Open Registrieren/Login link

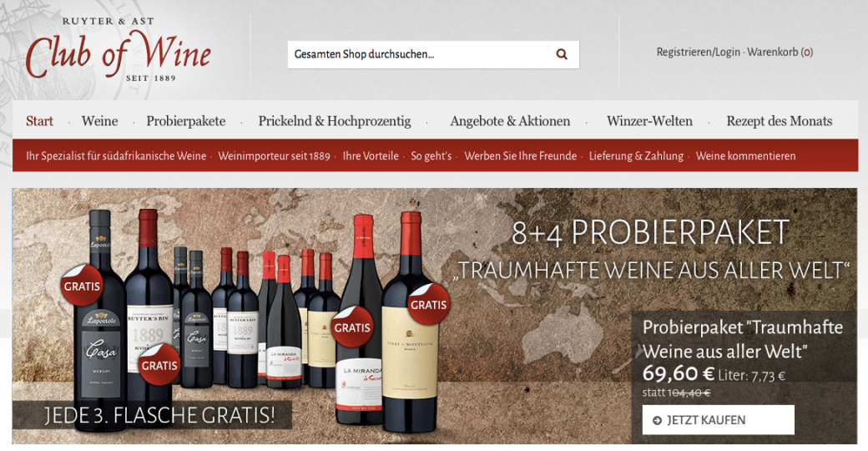698,52
